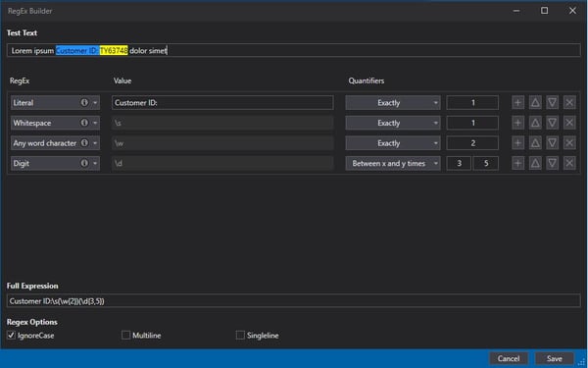Click into the Test Text field
Viewport: 588px width, 368px height.
click(294, 50)
